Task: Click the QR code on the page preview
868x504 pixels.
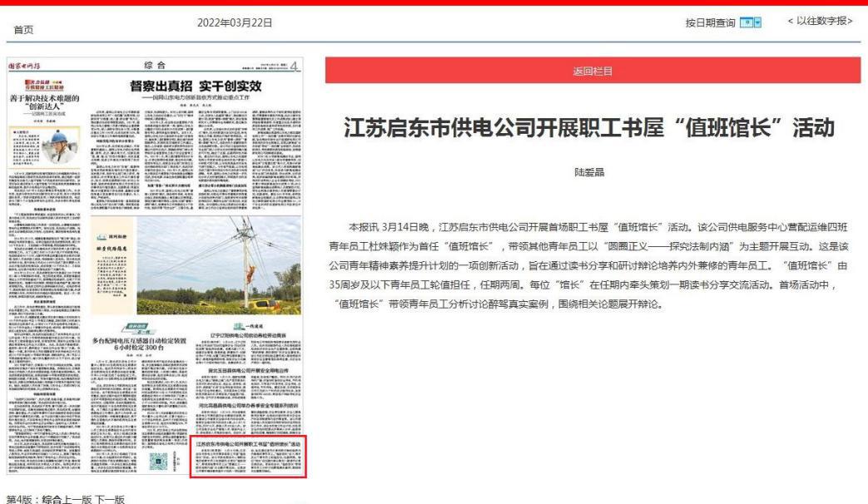Action: [x=158, y=460]
